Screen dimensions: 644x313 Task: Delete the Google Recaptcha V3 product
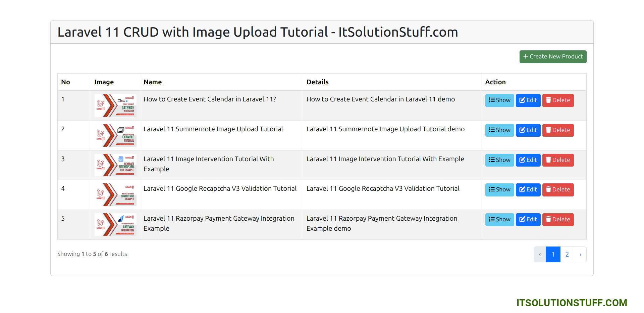(x=558, y=190)
